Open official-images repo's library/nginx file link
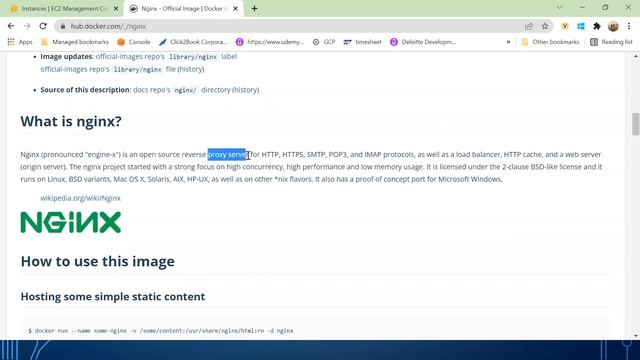640x360 pixels. [x=108, y=69]
